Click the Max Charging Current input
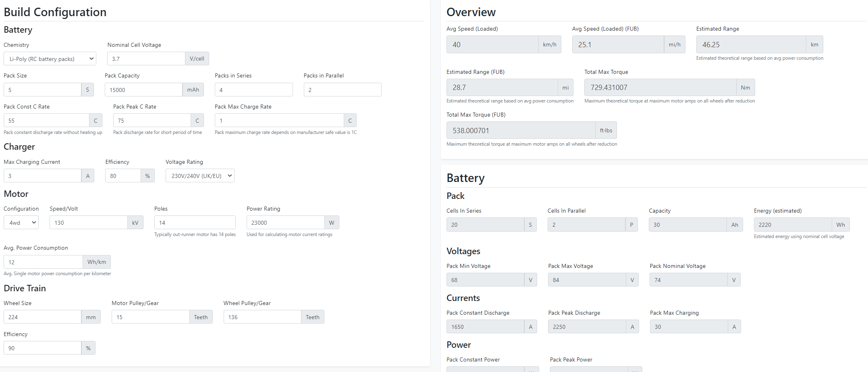 pos(42,176)
